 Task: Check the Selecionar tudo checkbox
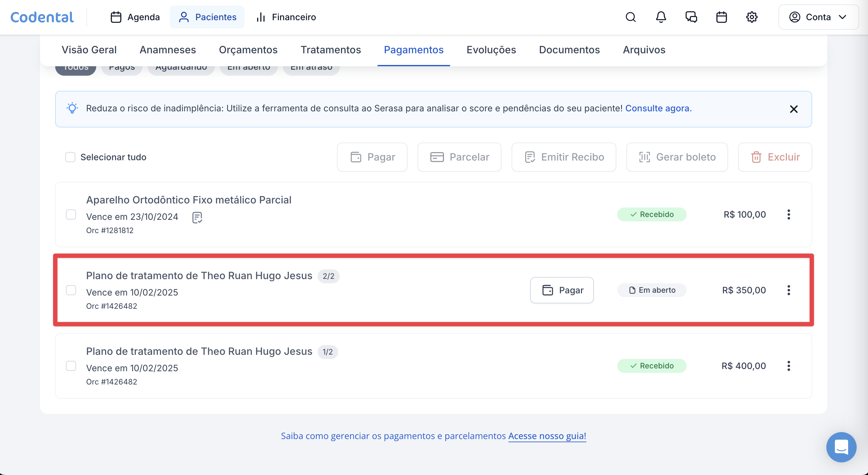[x=70, y=157]
